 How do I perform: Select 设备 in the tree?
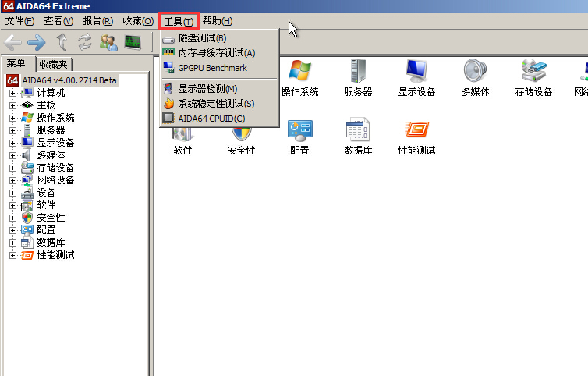(46, 193)
